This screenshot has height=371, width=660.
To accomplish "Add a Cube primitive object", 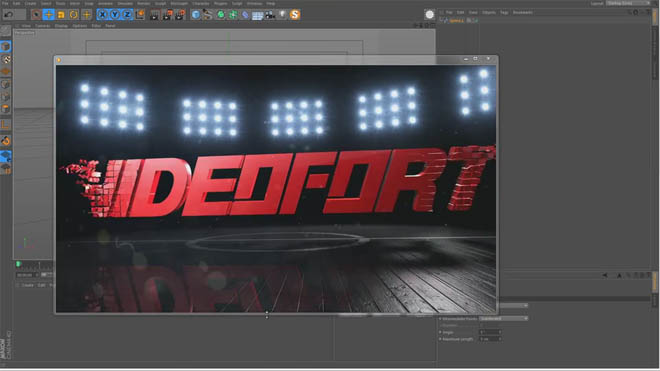I will click(x=196, y=15).
